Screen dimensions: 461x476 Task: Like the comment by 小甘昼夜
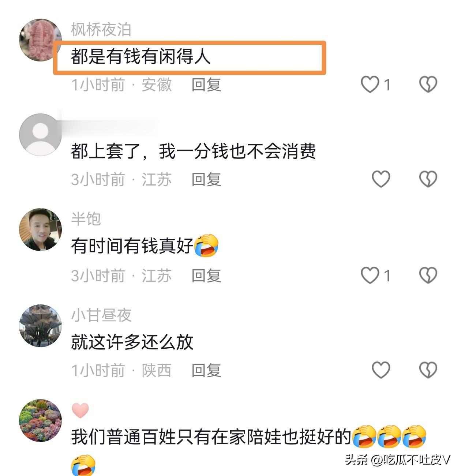[x=381, y=370]
